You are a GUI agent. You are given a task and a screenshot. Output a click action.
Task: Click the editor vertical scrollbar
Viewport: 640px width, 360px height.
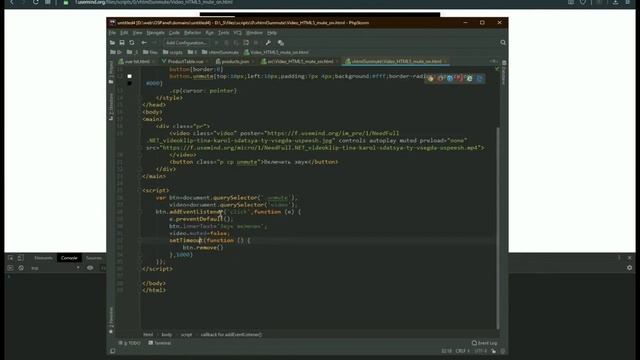point(498,228)
